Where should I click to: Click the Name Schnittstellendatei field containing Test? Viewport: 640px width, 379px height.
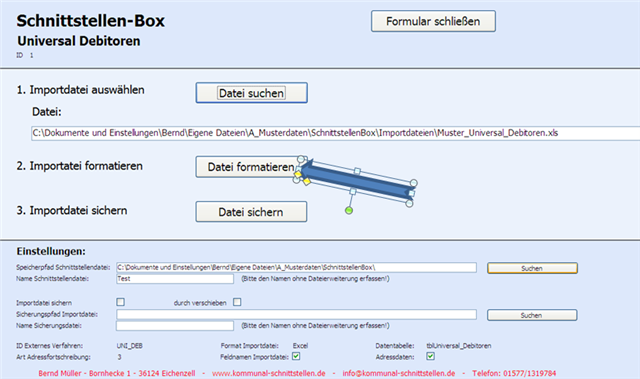point(175,279)
